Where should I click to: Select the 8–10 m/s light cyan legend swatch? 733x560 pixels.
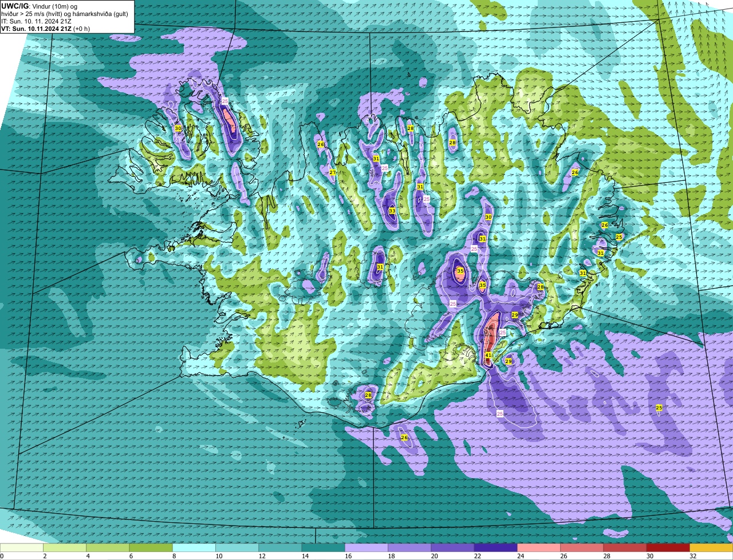coord(194,547)
